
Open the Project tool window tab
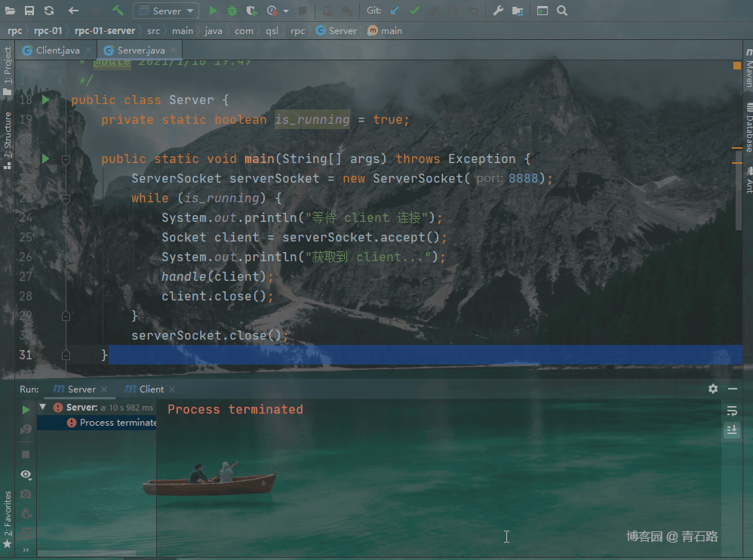(8, 71)
